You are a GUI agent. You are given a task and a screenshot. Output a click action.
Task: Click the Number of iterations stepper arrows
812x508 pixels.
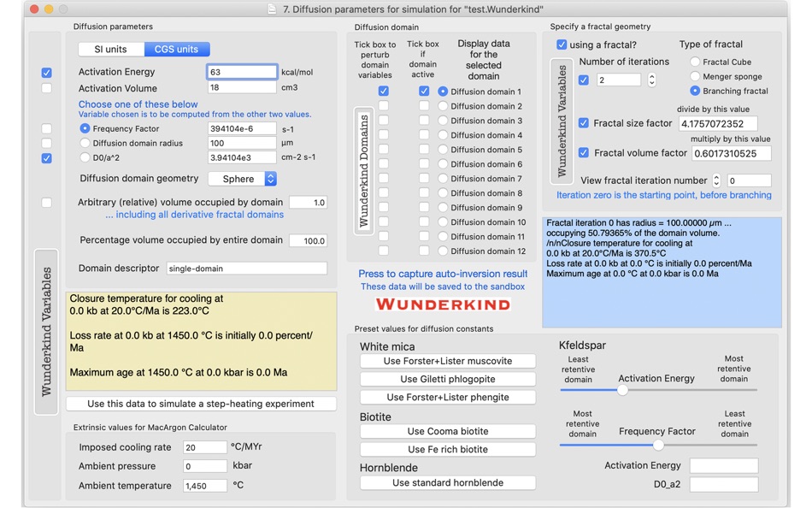(x=652, y=80)
